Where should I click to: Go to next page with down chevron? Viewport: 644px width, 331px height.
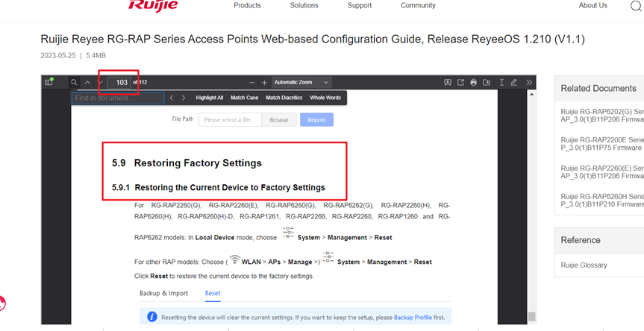[100, 83]
